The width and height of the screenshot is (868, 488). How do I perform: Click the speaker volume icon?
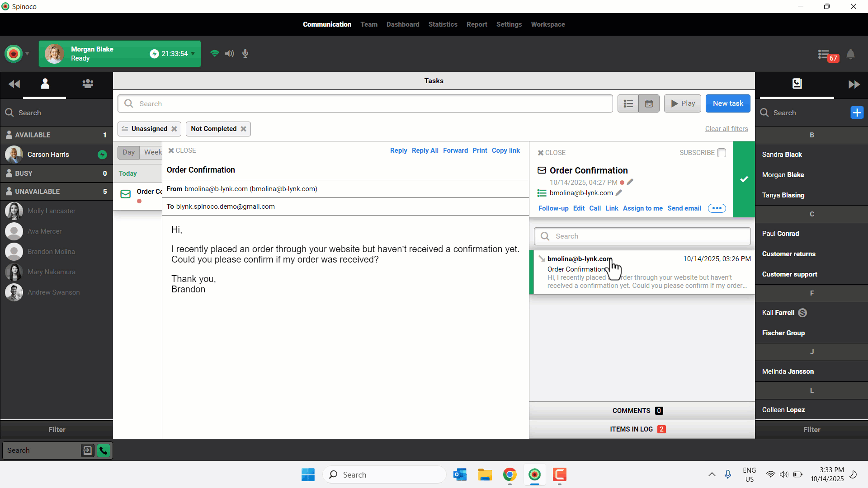point(230,54)
